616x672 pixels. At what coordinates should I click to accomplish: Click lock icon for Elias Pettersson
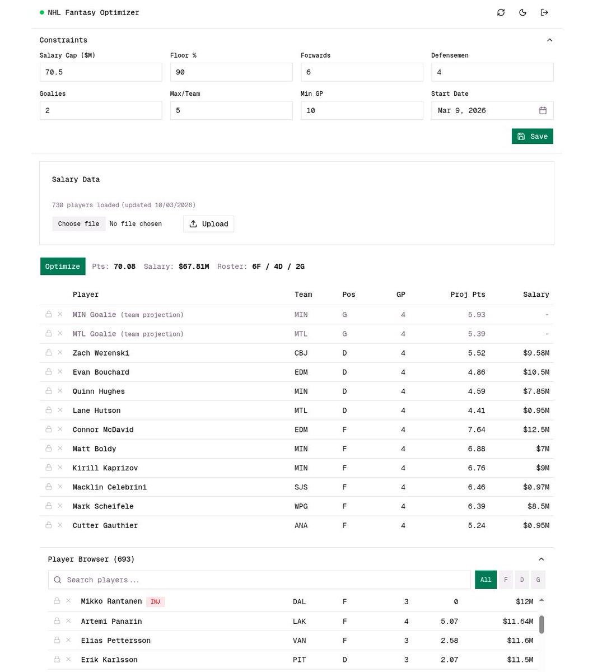(57, 640)
